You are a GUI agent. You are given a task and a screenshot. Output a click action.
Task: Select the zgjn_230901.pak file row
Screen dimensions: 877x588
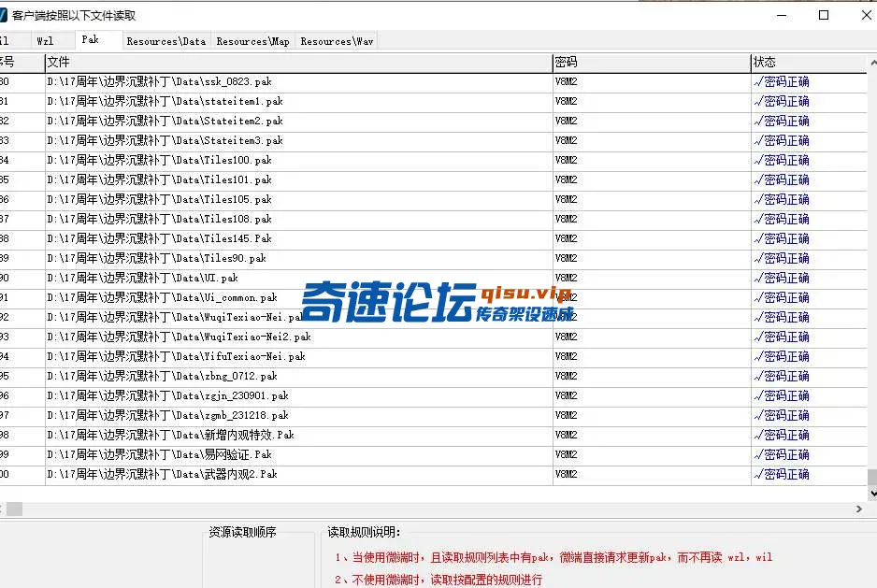[x=434, y=395]
